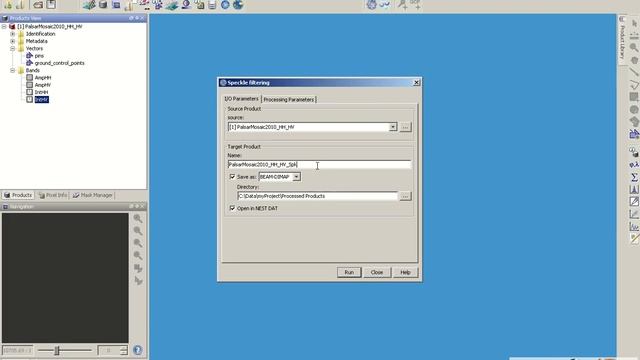The image size is (640, 360).
Task: Open the profile plot tool icon
Action: tap(634, 227)
